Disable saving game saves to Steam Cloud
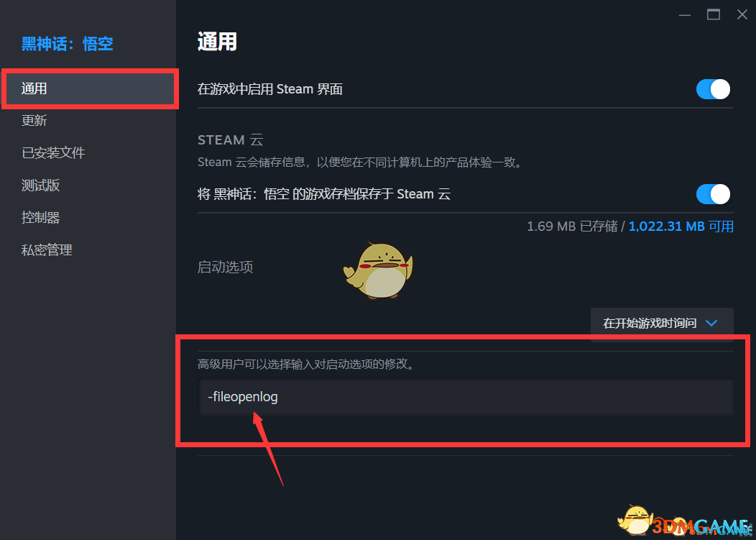The height and width of the screenshot is (540, 756). pyautogui.click(x=713, y=194)
